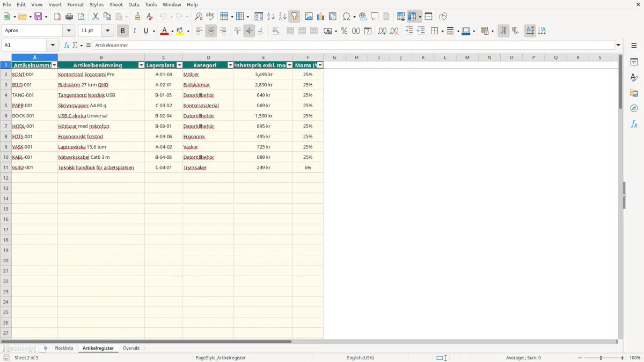The height and width of the screenshot is (362, 644).
Task: Open Find & Replace with the magnifier icon
Action: [x=199, y=17]
